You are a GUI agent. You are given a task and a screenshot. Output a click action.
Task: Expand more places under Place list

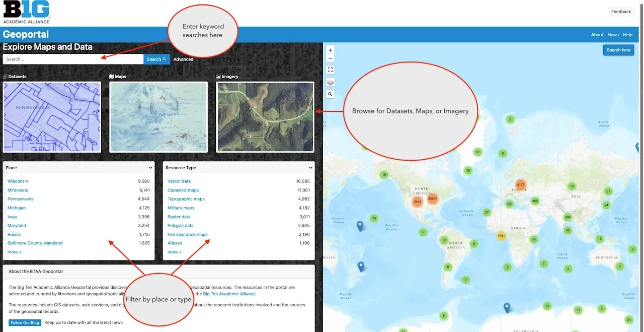pyautogui.click(x=14, y=252)
